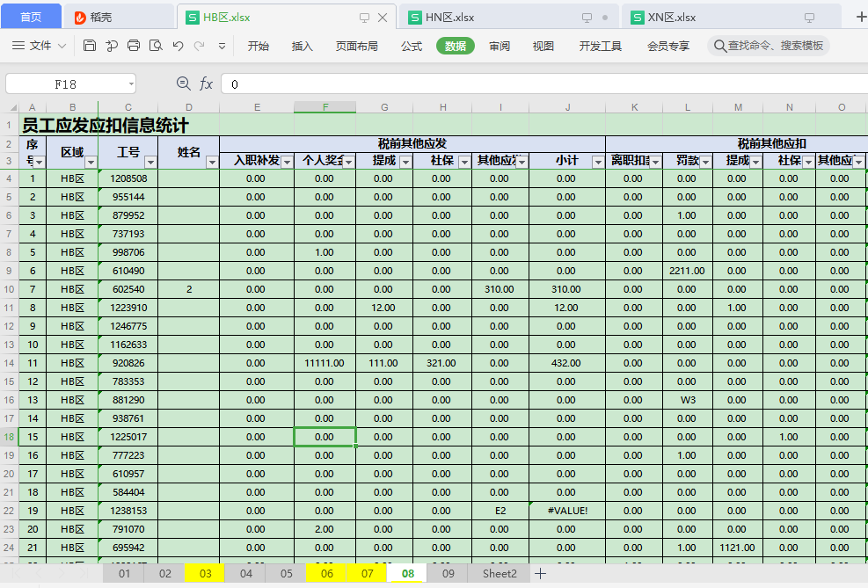Open filter dropdown for 工号 column
868x588 pixels.
[x=150, y=162]
